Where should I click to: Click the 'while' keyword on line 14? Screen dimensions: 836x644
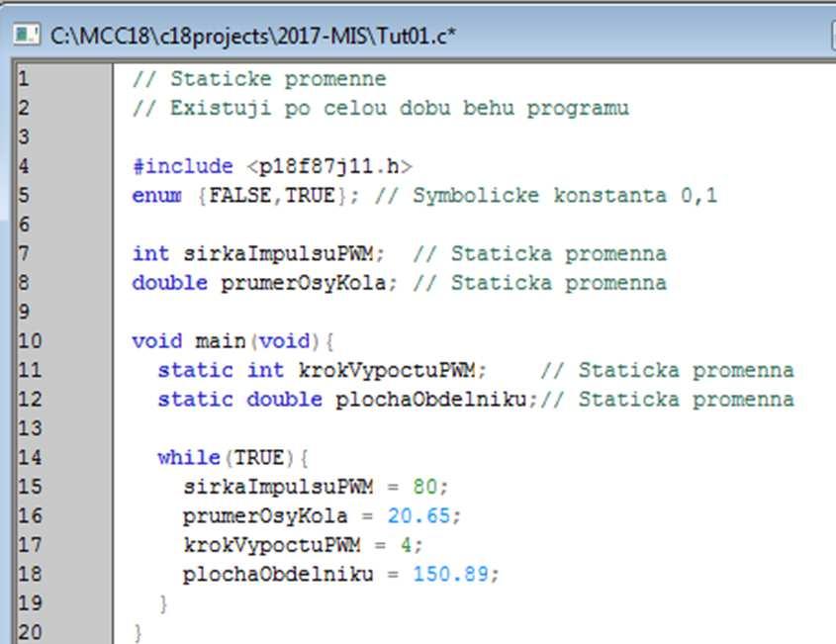click(x=189, y=457)
